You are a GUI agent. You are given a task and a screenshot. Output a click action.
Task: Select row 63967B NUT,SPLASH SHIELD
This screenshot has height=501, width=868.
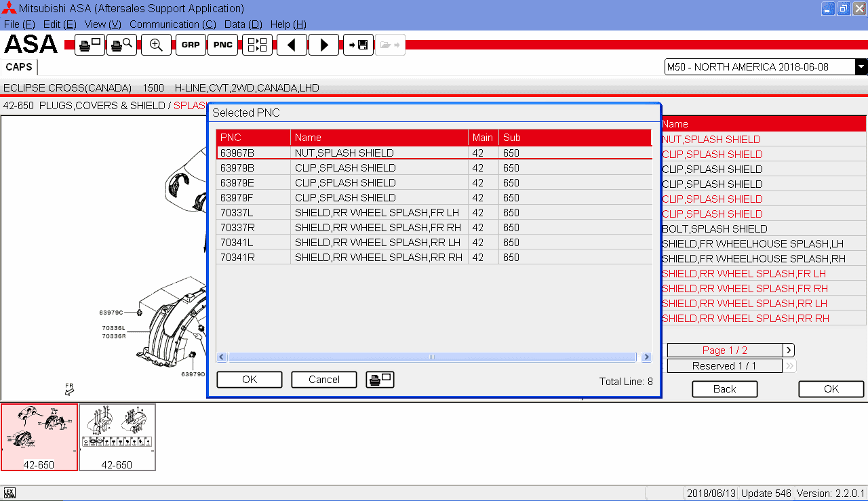(434, 153)
